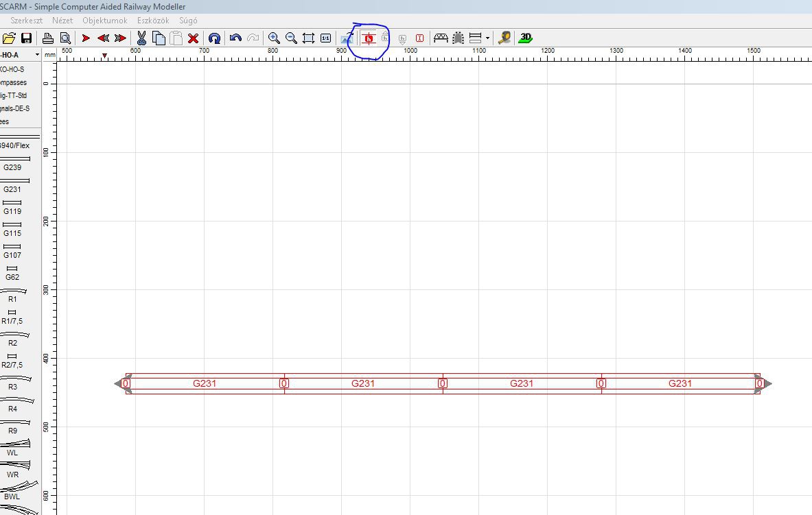Select the scissors Cut icon
The width and height of the screenshot is (812, 515).
pyautogui.click(x=141, y=38)
